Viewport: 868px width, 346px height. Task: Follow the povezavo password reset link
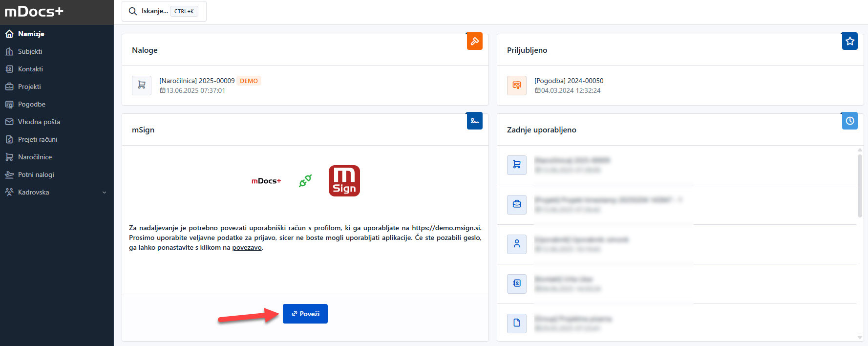pos(247,248)
